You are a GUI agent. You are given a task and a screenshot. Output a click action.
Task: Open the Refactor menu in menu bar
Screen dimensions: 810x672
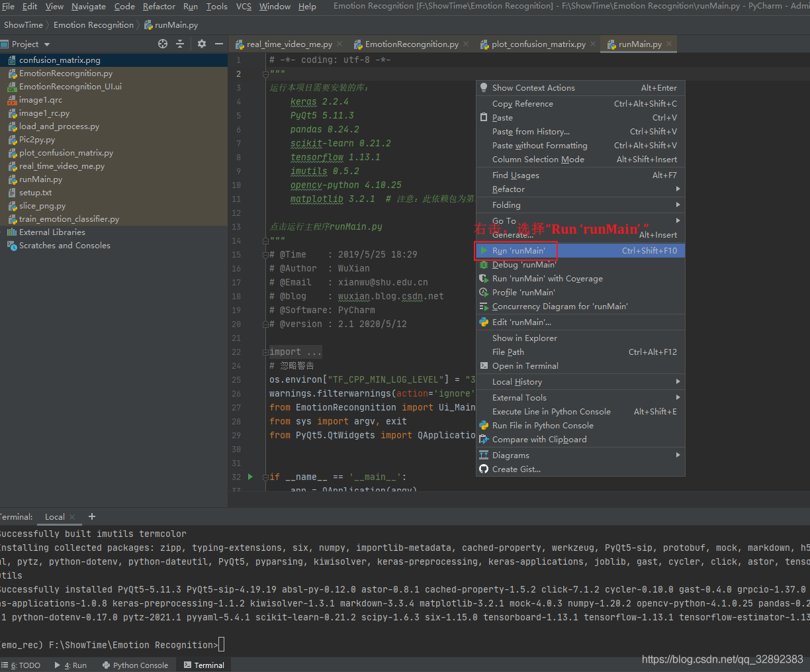[159, 7]
